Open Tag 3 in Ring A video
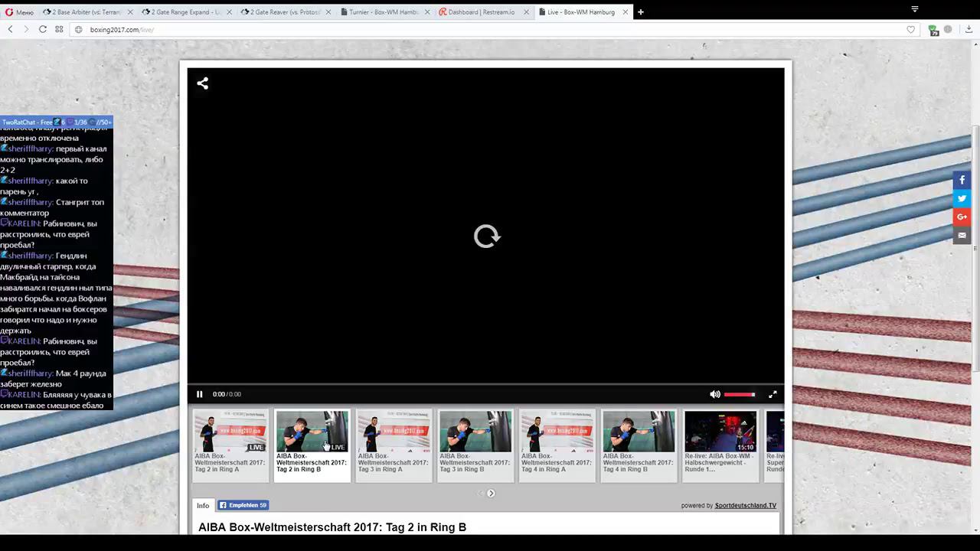The image size is (980, 551). click(x=394, y=445)
